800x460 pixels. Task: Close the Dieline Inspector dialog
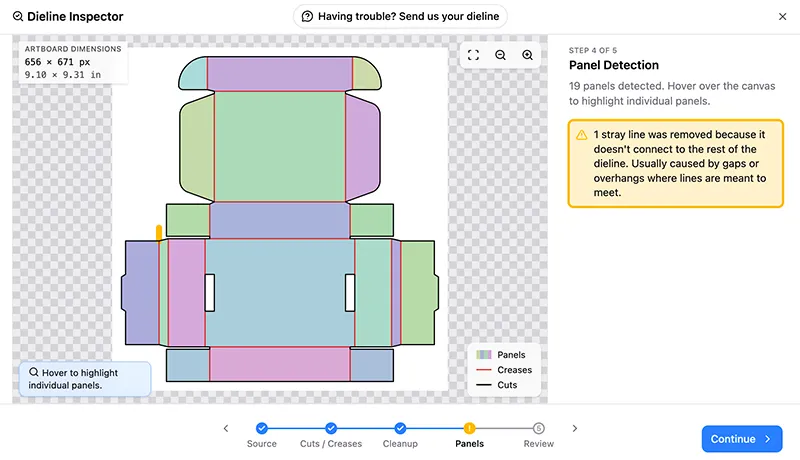[x=782, y=17]
